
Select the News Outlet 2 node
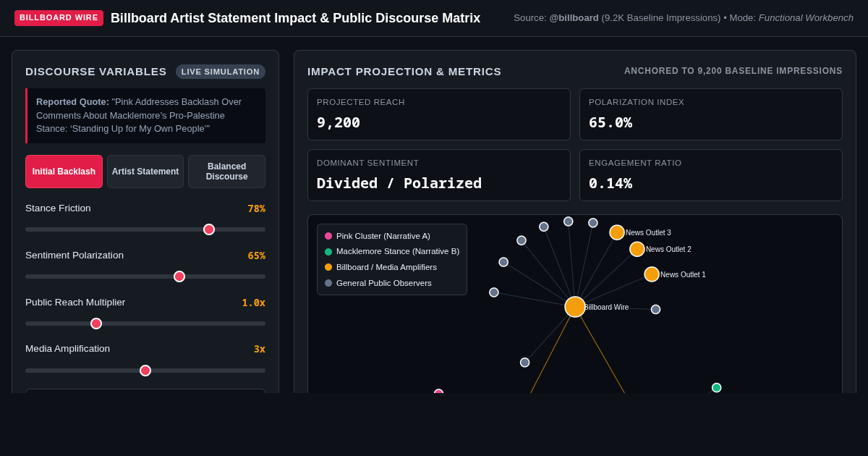pyautogui.click(x=637, y=249)
